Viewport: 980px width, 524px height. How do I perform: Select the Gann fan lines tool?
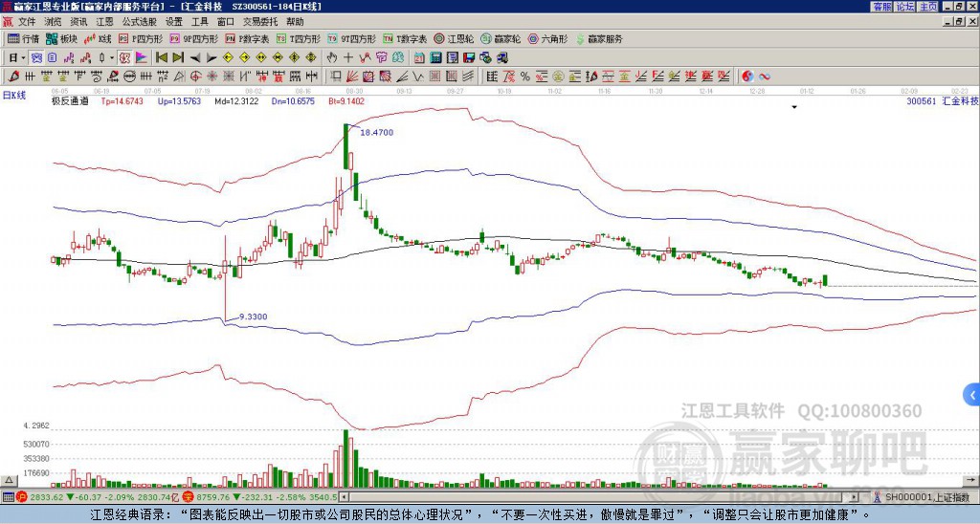point(352,76)
